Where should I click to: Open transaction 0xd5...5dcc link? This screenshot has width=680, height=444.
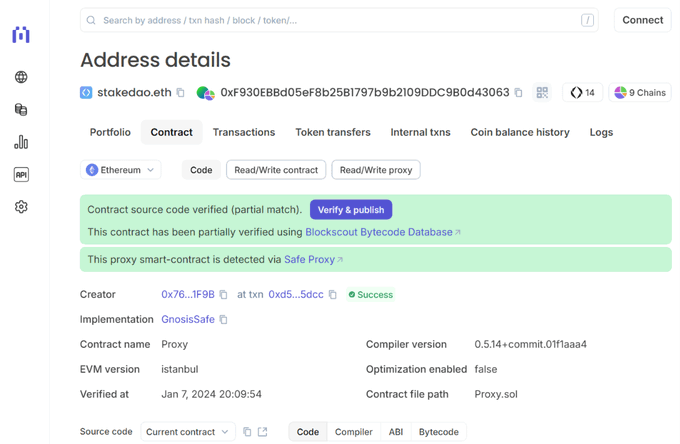296,295
